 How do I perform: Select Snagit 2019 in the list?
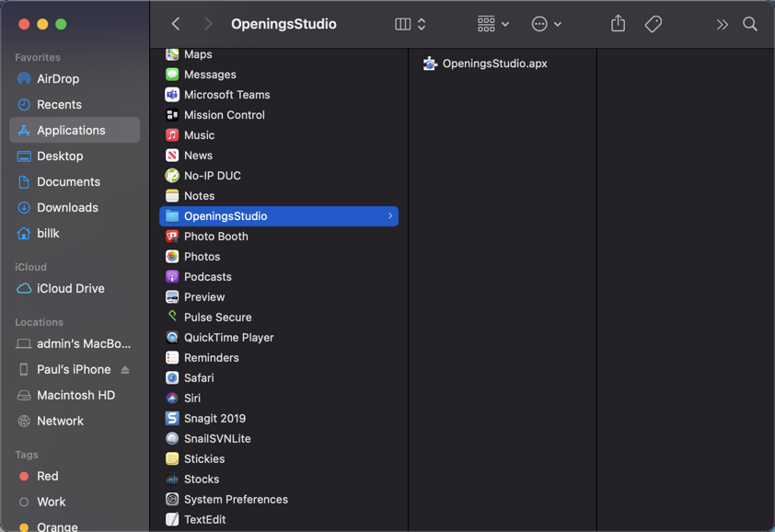(x=279, y=419)
